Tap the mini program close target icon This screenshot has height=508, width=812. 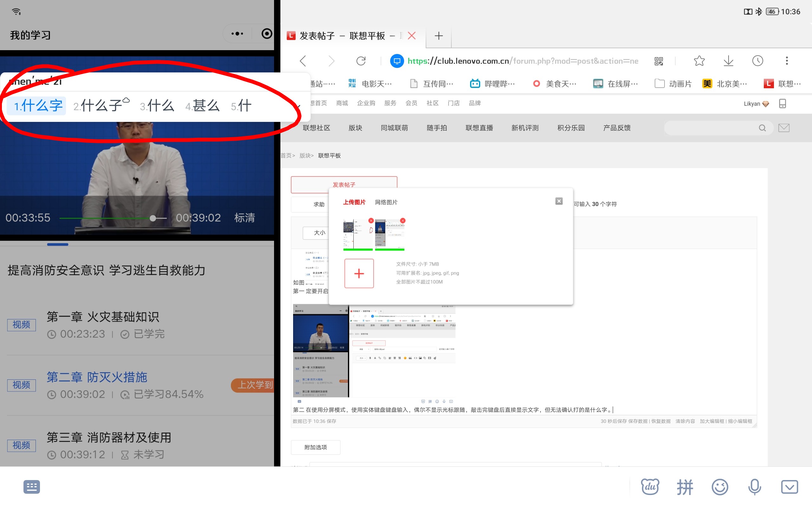267,34
